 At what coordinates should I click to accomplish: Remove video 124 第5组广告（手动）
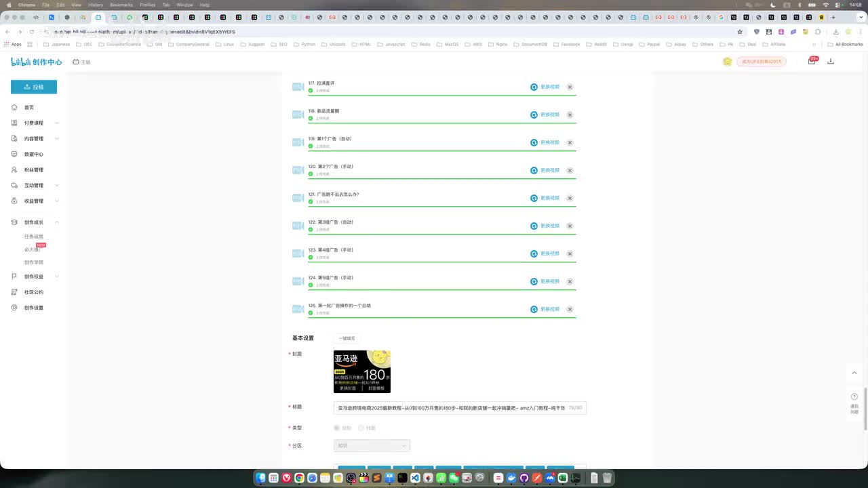click(x=570, y=281)
